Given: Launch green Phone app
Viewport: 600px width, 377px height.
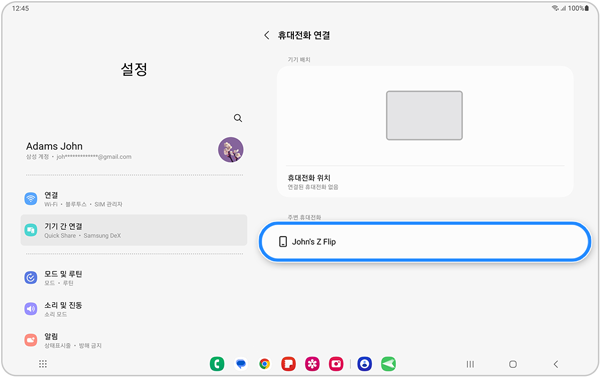Looking at the screenshot, I should (217, 364).
